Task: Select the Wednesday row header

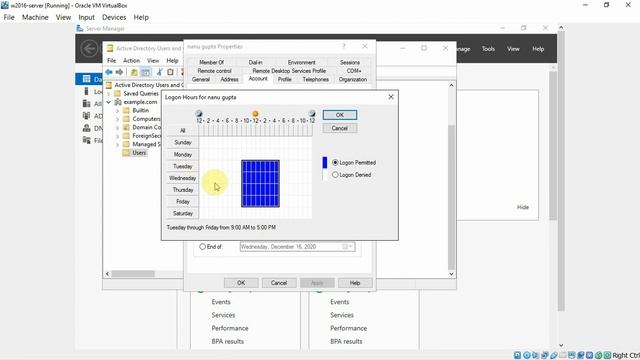Action: (182, 178)
